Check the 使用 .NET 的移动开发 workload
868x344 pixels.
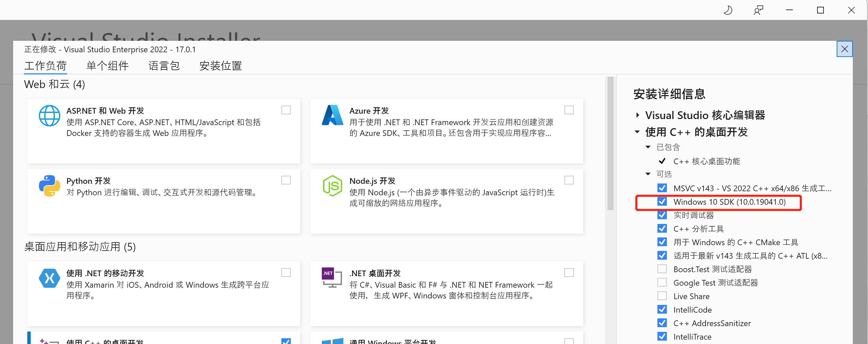(x=286, y=273)
